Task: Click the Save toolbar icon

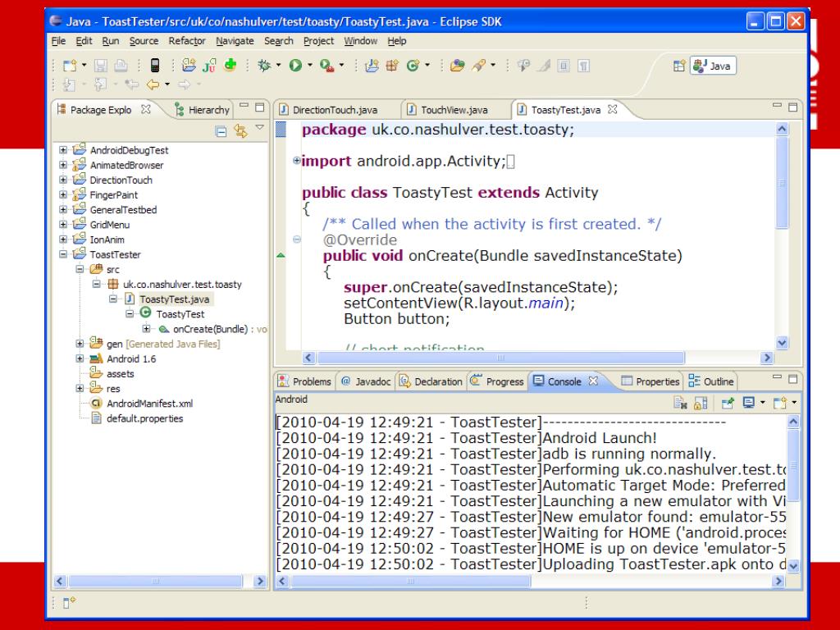Action: tap(101, 66)
